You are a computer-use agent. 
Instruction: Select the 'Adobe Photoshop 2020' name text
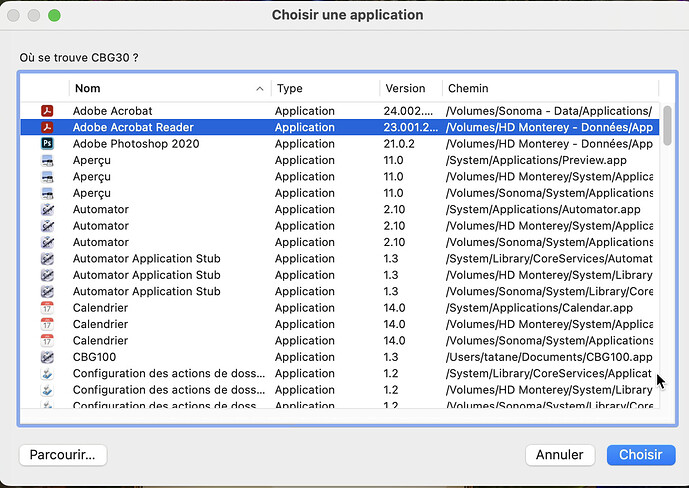coord(136,144)
